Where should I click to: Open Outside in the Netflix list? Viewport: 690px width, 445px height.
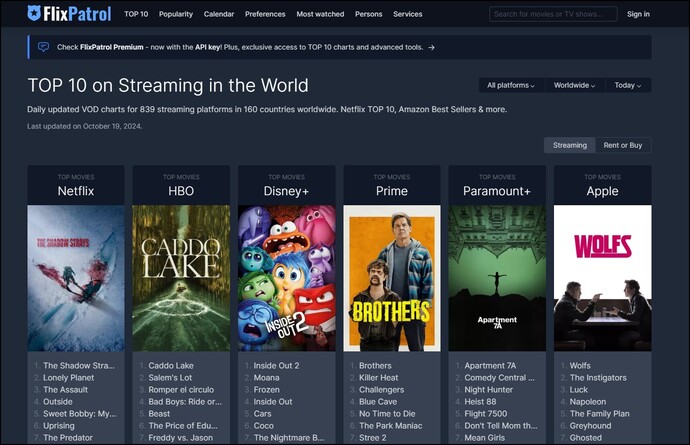point(58,401)
